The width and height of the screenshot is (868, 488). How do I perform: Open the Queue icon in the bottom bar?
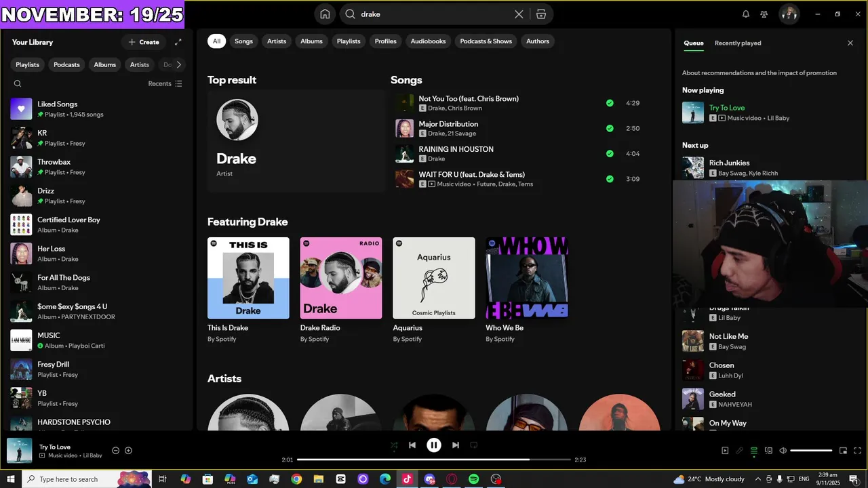754,451
